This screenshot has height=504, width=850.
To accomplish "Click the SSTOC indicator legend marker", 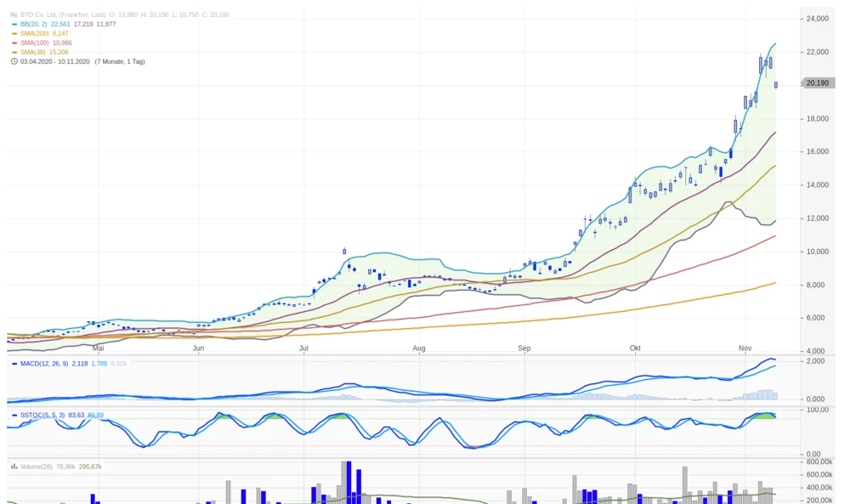I will (14, 415).
